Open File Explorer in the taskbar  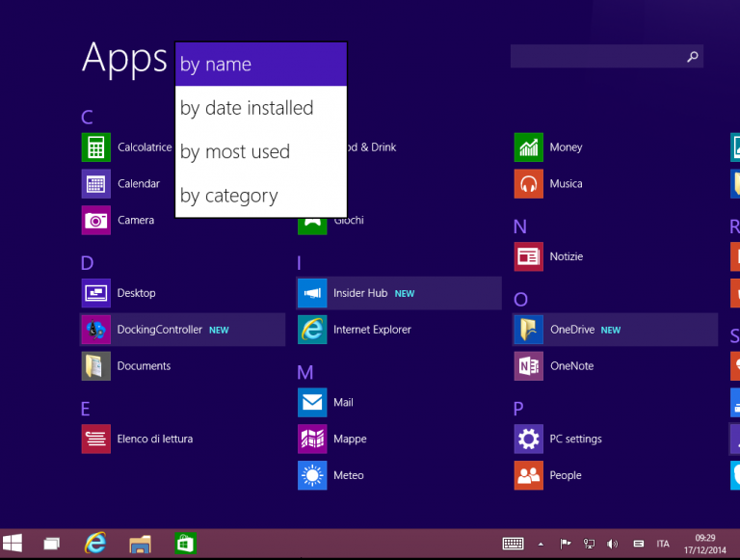click(x=140, y=544)
